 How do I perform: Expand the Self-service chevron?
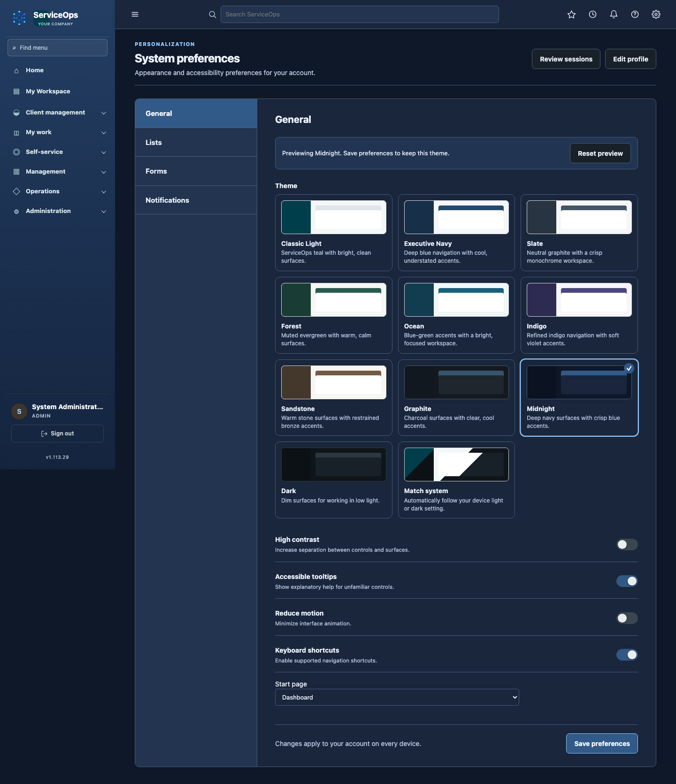point(104,152)
